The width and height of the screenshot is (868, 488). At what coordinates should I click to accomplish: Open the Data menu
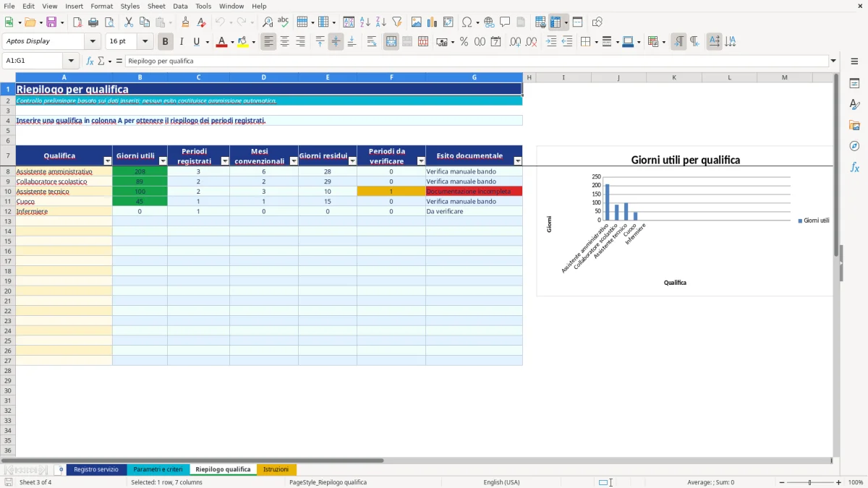coord(180,6)
